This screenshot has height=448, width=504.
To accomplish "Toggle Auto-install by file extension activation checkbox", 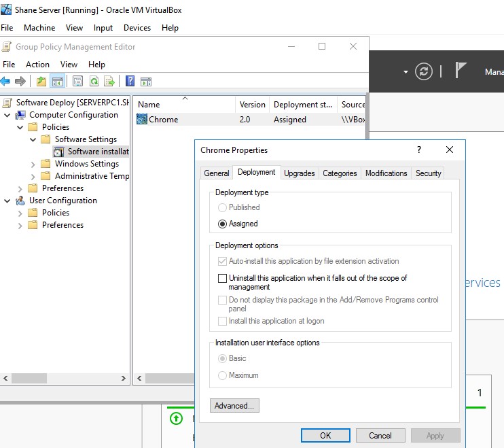I will [x=222, y=261].
